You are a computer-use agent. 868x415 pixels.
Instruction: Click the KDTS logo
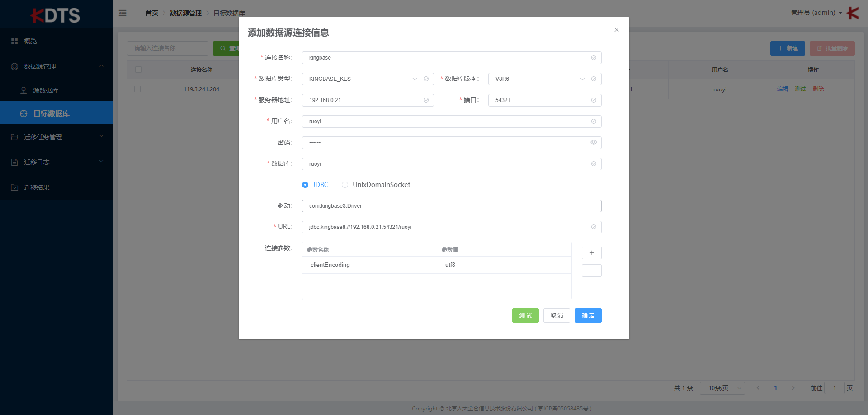56,14
